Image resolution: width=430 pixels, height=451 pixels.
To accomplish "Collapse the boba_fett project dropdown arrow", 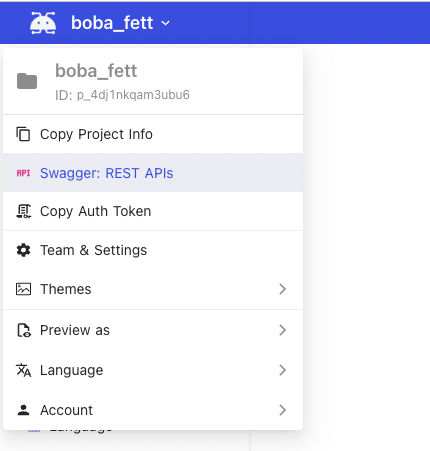I will pyautogui.click(x=165, y=23).
